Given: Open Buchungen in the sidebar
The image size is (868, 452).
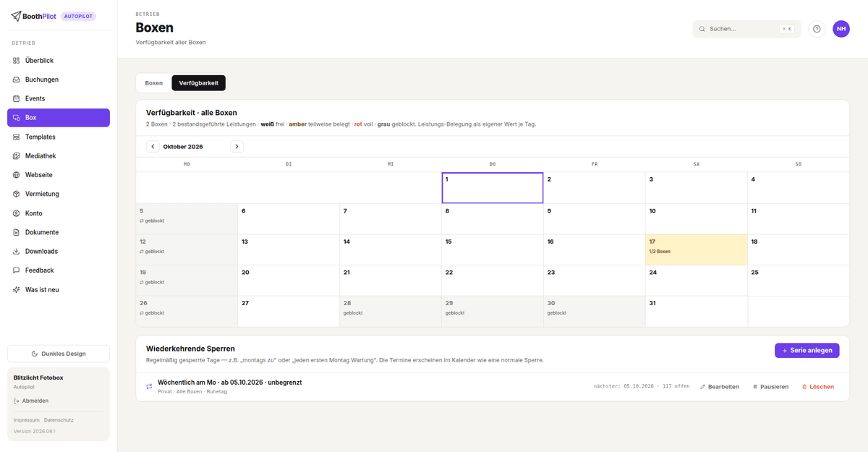Looking at the screenshot, I should (x=59, y=80).
